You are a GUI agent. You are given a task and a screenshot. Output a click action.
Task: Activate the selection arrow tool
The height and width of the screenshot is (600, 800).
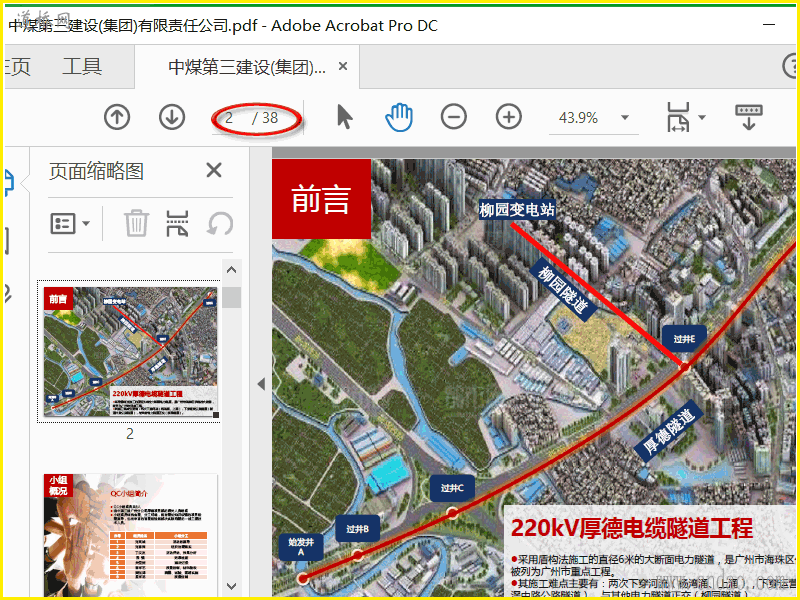pyautogui.click(x=345, y=117)
